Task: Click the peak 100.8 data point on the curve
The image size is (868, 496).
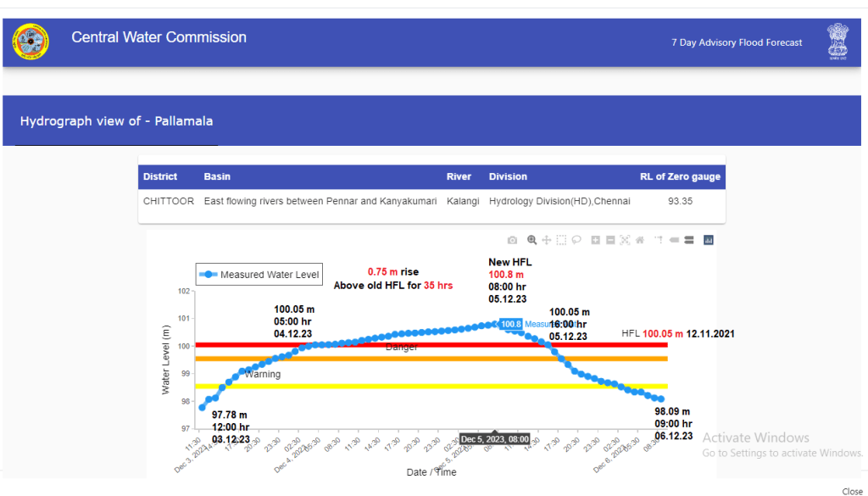Action: pos(495,323)
